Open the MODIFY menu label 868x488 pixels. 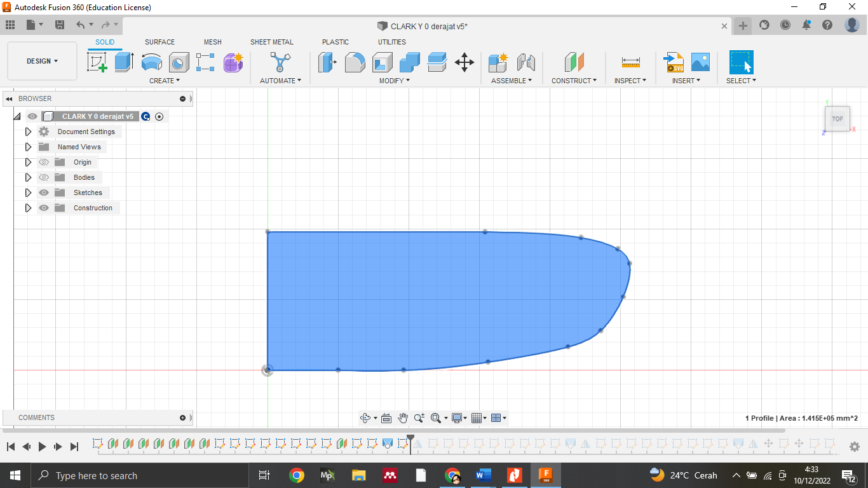(394, 81)
